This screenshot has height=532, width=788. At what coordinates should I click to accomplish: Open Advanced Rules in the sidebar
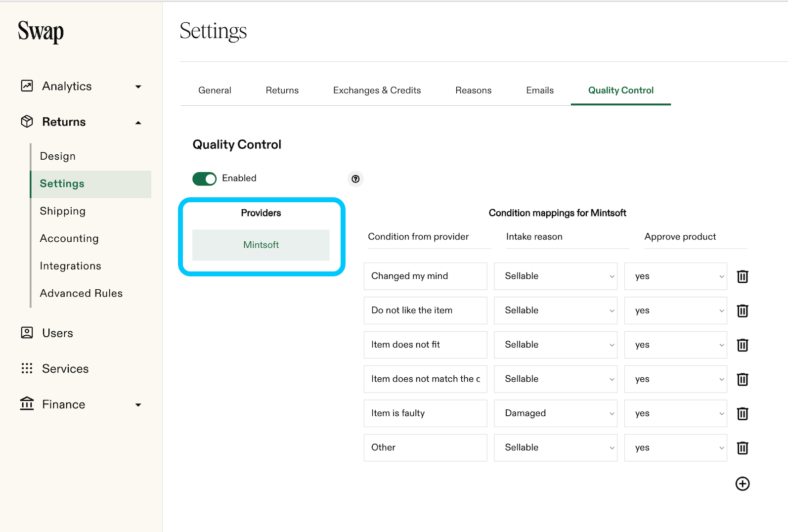click(81, 293)
